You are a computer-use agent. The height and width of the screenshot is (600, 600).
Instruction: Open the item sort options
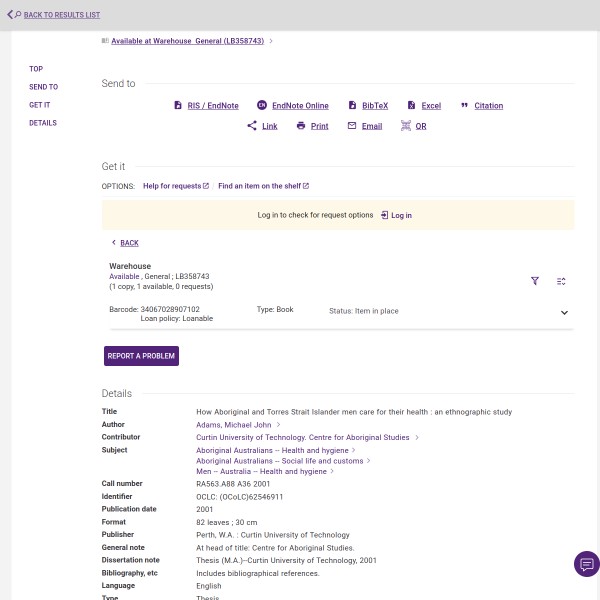click(561, 281)
